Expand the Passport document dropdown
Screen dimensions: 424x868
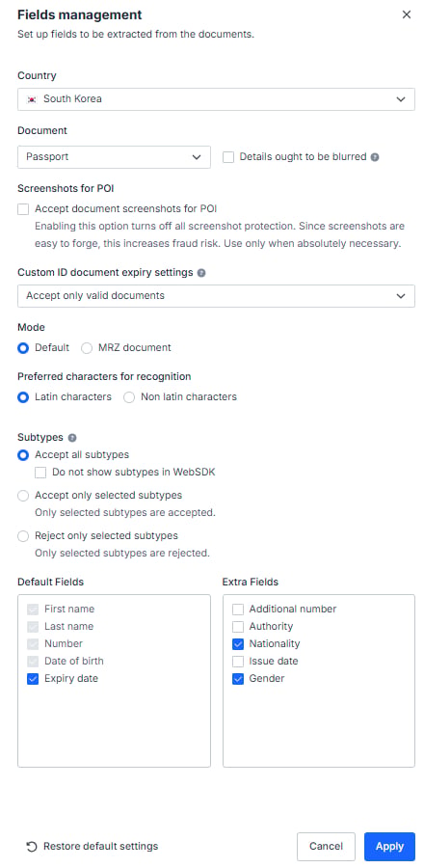[114, 157]
